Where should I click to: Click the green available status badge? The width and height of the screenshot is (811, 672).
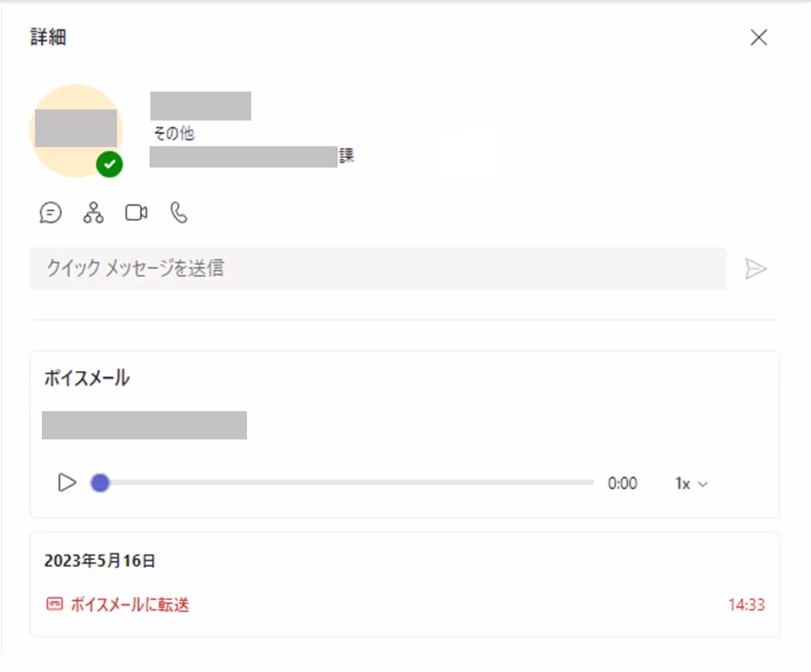click(109, 164)
